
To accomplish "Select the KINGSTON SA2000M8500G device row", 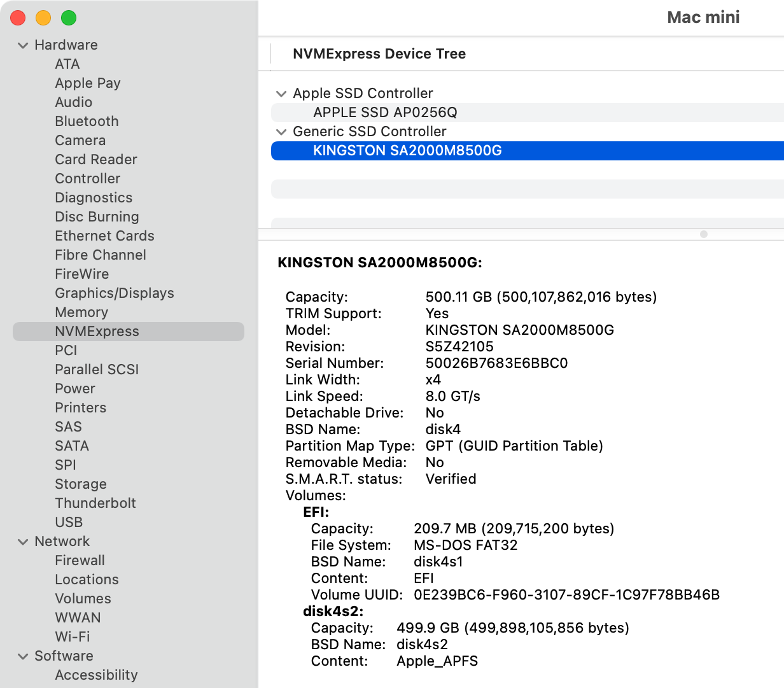I will 407,151.
